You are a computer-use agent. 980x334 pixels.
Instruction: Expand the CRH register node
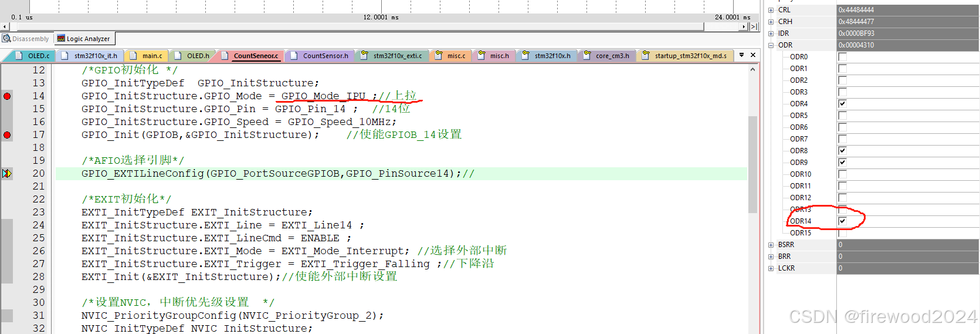pyautogui.click(x=771, y=22)
